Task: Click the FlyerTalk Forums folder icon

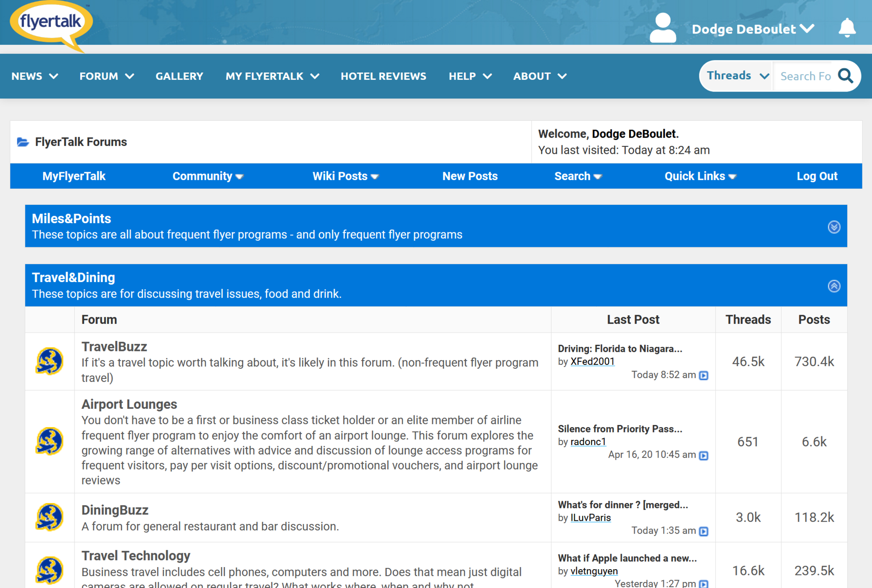Action: click(23, 142)
